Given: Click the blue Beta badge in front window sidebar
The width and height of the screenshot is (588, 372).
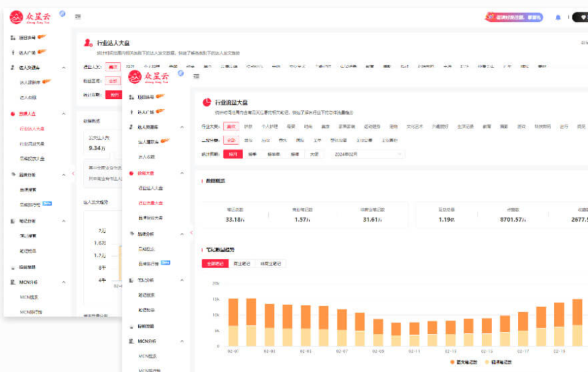Looking at the screenshot, I should coord(166,263).
